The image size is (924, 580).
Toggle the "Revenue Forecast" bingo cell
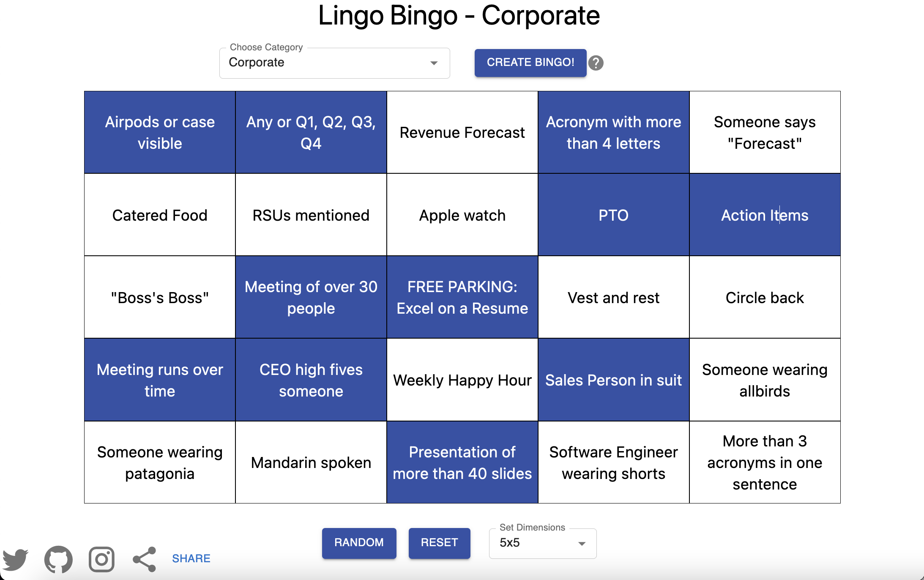(x=462, y=132)
